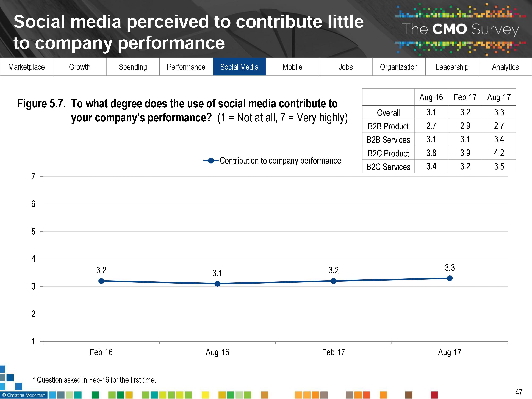
Task: Open the Analytics tab
Action: point(505,67)
